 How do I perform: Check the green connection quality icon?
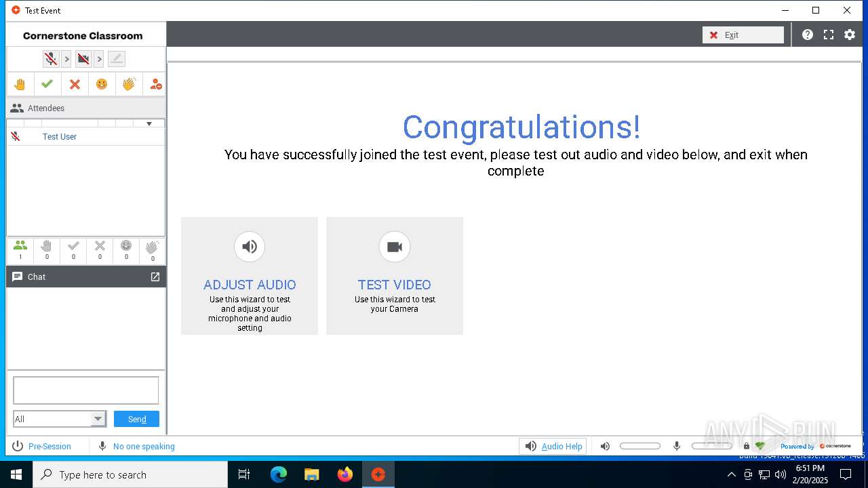[x=760, y=446]
